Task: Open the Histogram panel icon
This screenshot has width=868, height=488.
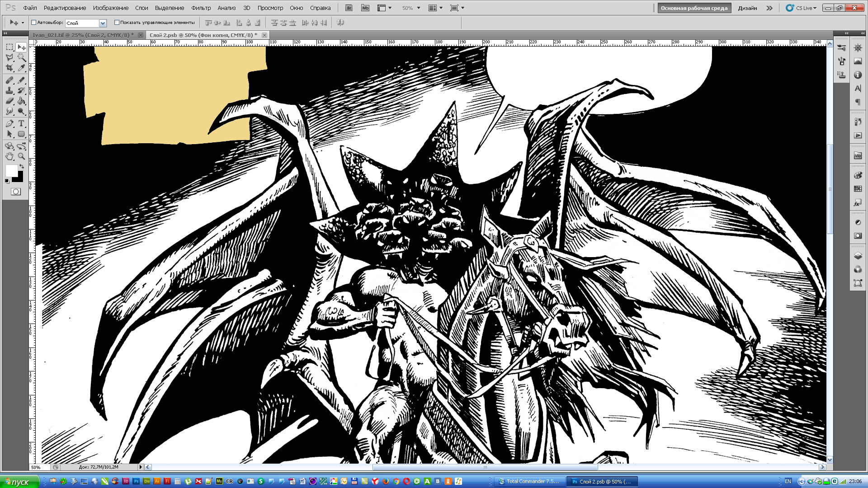Action: [x=858, y=61]
